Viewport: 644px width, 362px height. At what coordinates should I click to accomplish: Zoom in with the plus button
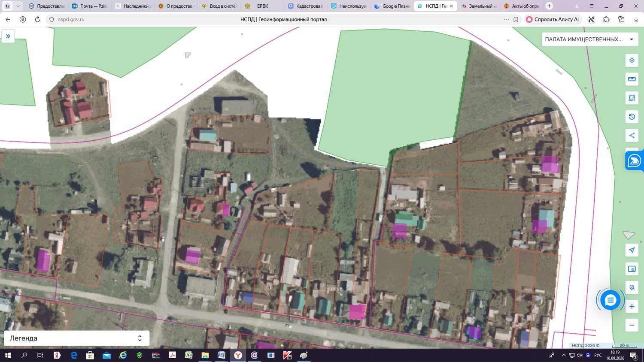tap(632, 307)
